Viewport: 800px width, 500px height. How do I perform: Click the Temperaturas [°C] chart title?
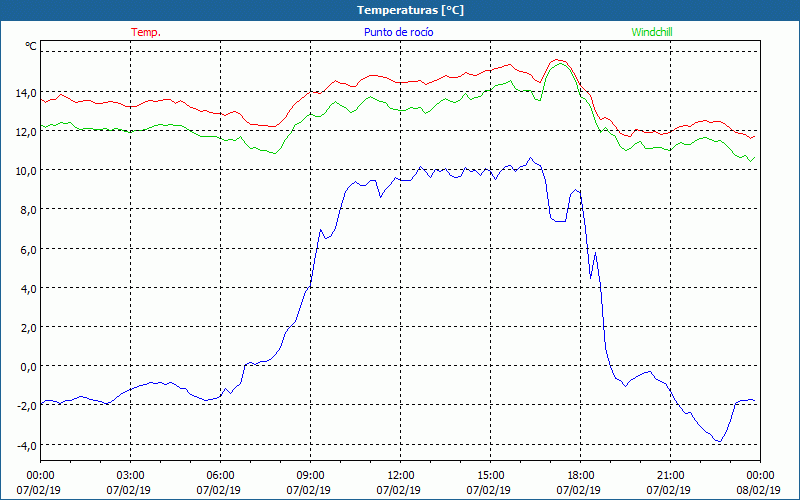[411, 10]
